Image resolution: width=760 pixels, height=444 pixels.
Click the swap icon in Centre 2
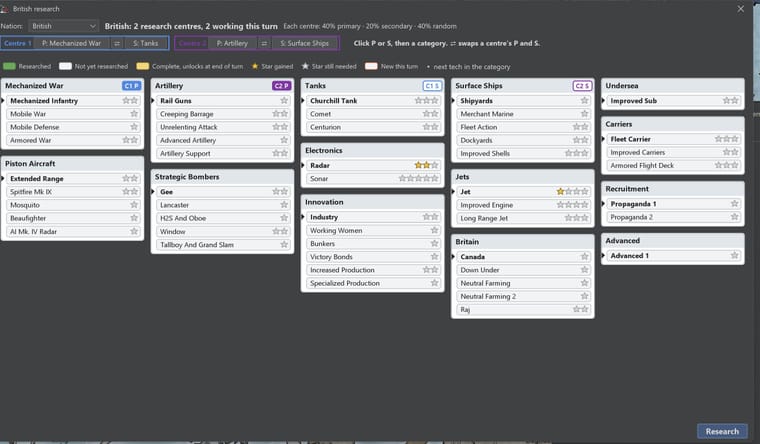[264, 43]
